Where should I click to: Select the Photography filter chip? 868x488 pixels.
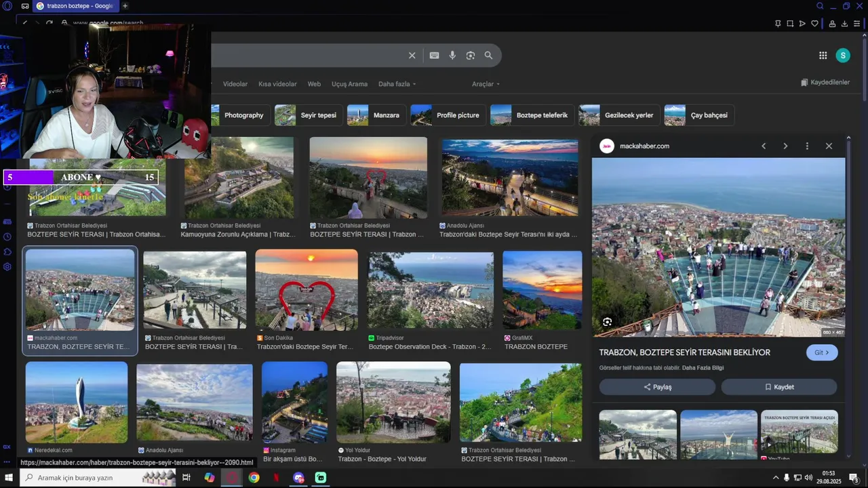pyautogui.click(x=239, y=115)
